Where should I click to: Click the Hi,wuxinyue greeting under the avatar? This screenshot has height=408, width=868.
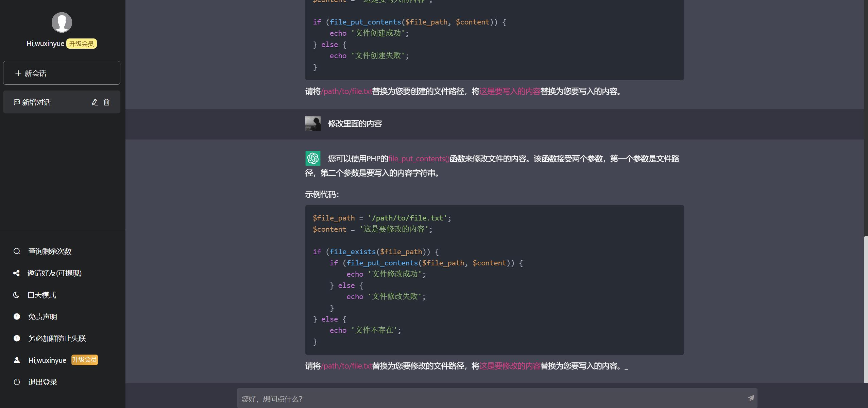45,44
